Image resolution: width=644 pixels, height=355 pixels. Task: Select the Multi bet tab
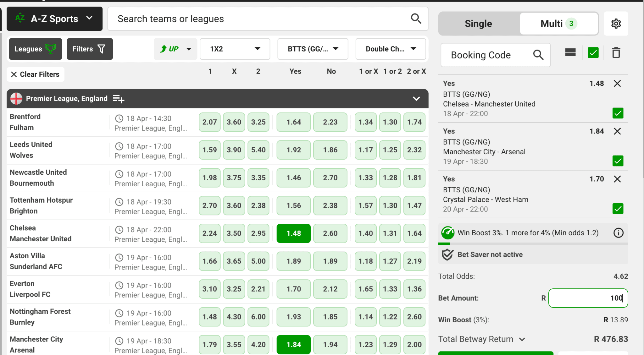pyautogui.click(x=558, y=24)
